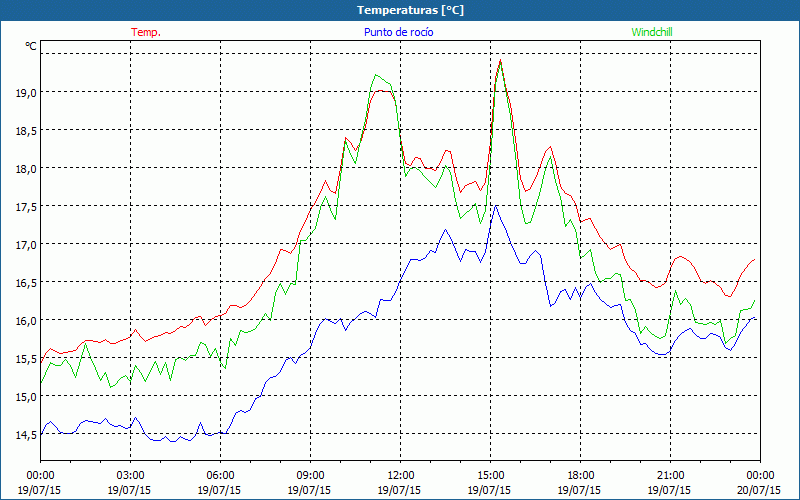Click the 19,0 y-axis value

(26, 92)
